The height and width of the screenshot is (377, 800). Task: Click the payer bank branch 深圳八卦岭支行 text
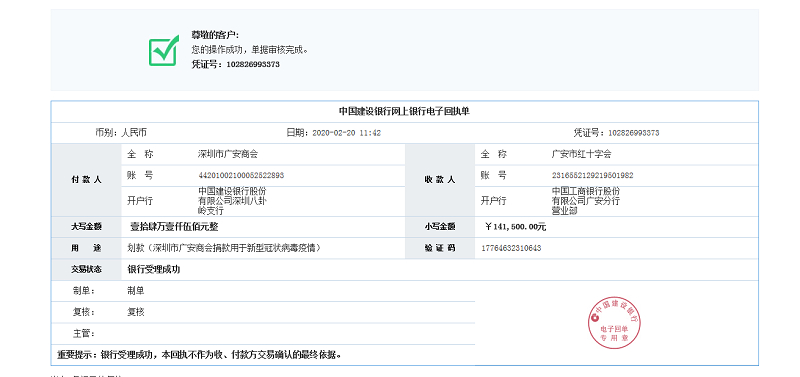point(233,200)
